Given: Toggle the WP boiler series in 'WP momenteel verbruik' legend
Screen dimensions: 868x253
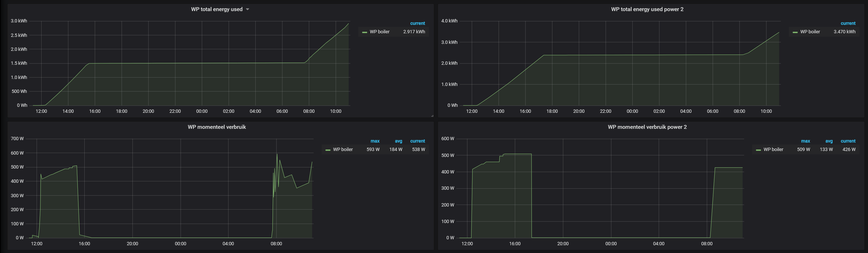Looking at the screenshot, I should click(343, 150).
